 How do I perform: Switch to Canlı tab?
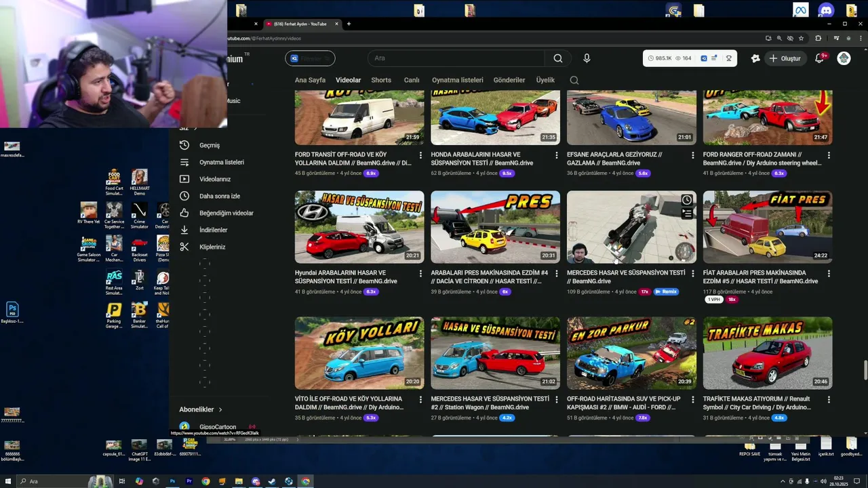click(x=412, y=80)
